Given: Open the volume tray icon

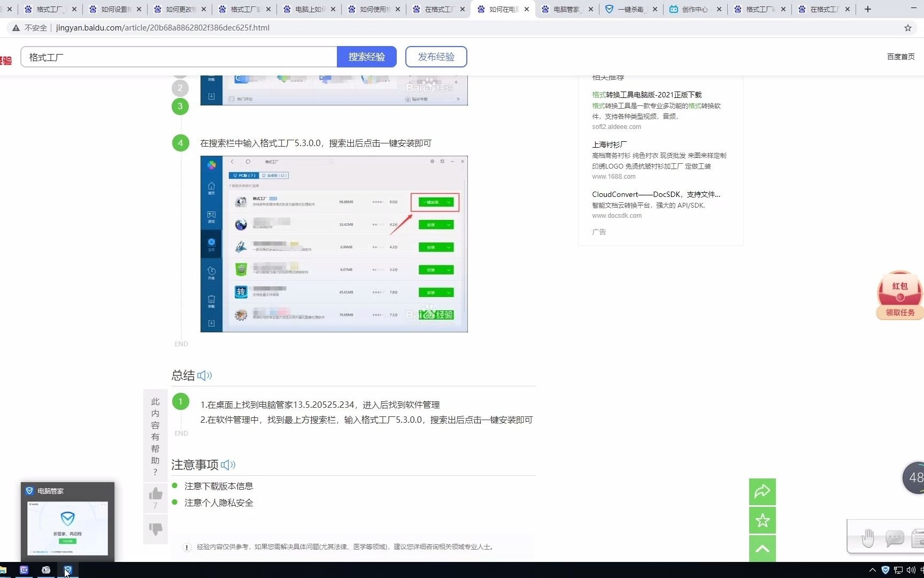Looking at the screenshot, I should tap(911, 570).
